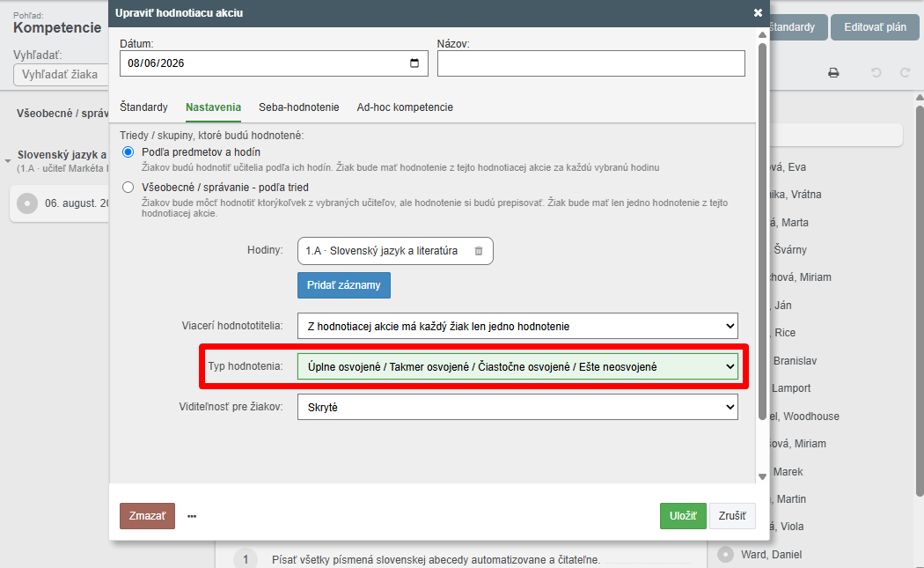Select student Lamport in list

pyautogui.click(x=791, y=388)
